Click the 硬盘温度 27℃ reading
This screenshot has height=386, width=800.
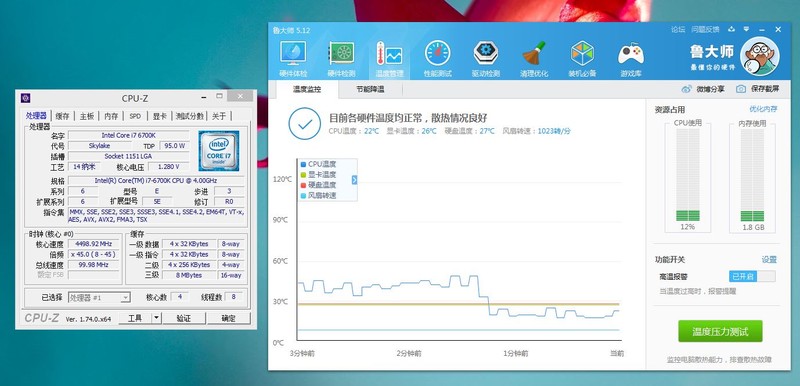[469, 131]
